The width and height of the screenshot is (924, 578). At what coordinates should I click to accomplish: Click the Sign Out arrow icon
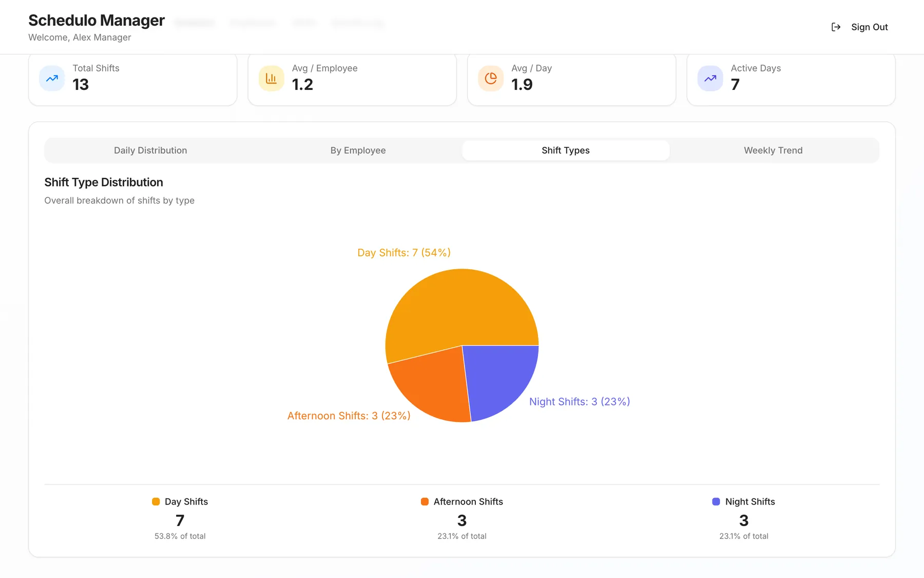[x=836, y=27]
